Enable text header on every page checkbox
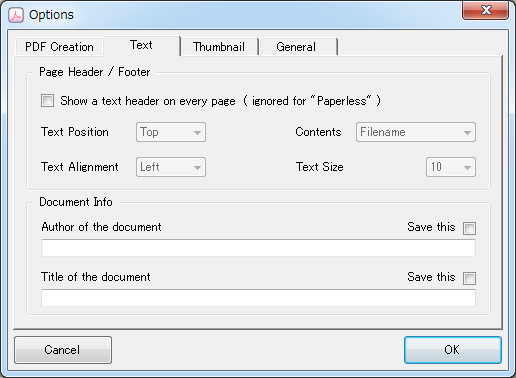The height and width of the screenshot is (378, 516). (x=47, y=101)
